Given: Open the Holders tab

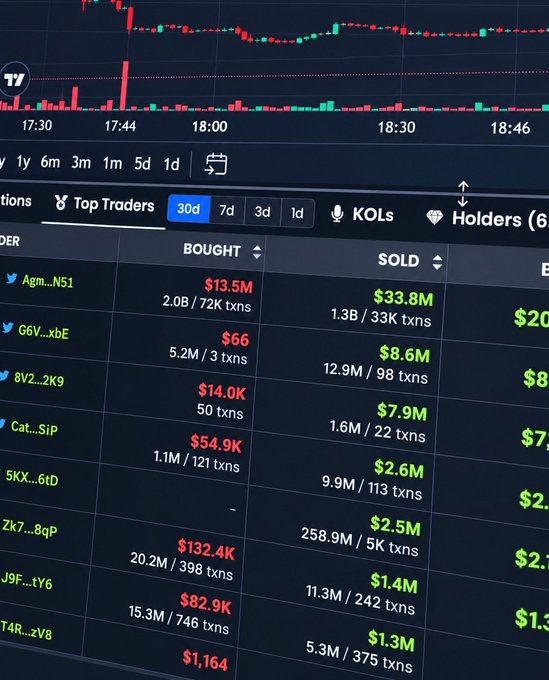Looking at the screenshot, I should [487, 219].
